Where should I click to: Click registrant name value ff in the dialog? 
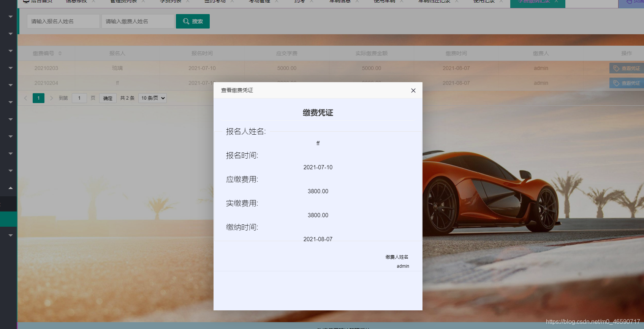tap(318, 143)
